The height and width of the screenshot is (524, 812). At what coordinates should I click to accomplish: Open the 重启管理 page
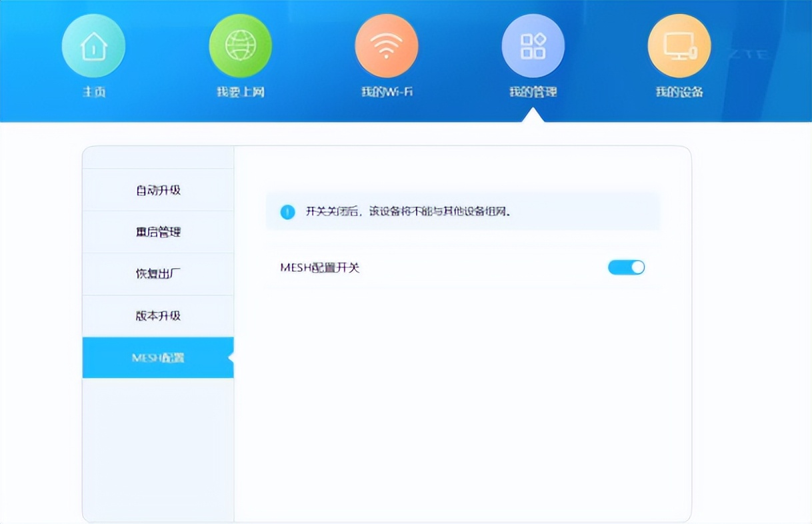tap(157, 231)
